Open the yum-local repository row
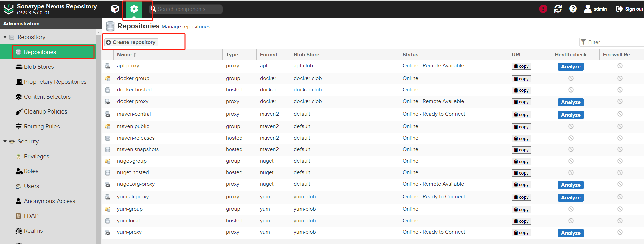The height and width of the screenshot is (244, 644). tap(372, 221)
